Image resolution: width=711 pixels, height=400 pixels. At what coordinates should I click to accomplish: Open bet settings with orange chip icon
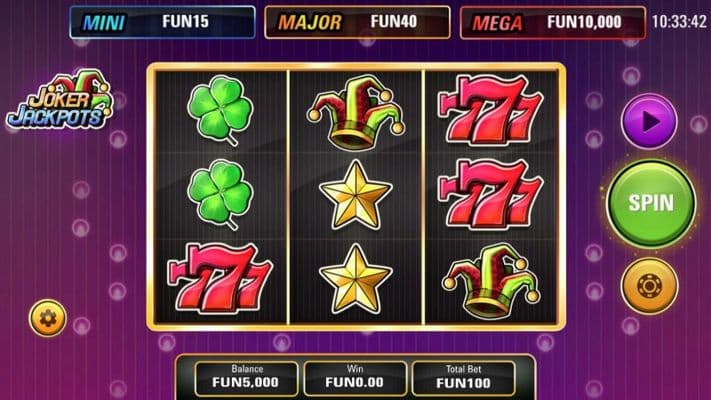[649, 286]
